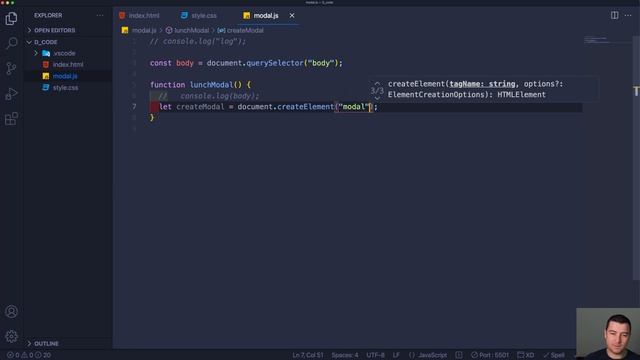Open the Manage gear icon
Screen dimensions: 640x360
coord(11,336)
